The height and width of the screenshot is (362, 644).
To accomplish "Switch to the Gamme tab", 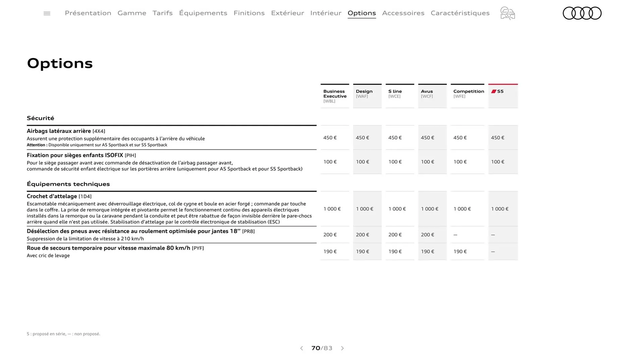I will (x=132, y=13).
